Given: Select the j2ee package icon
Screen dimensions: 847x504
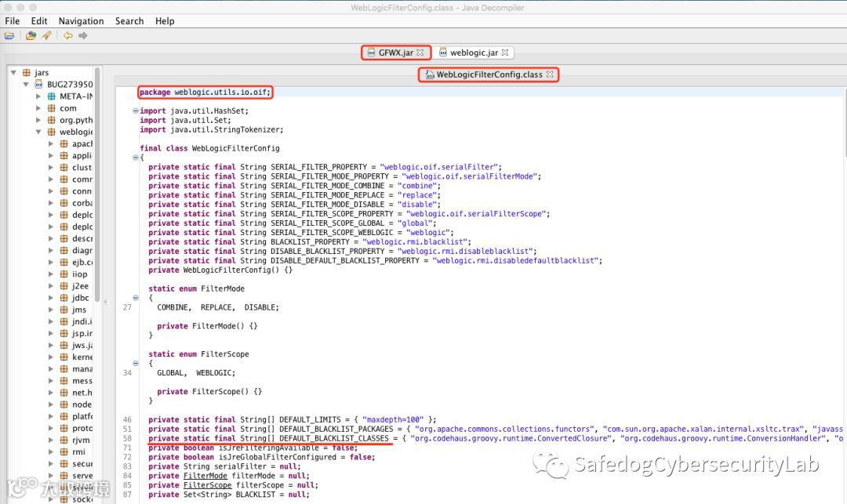Looking at the screenshot, I should (64, 286).
